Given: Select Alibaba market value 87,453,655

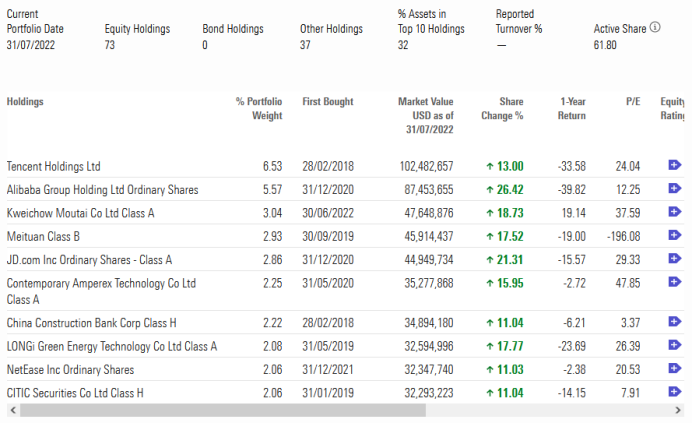Looking at the screenshot, I should pyautogui.click(x=429, y=190).
